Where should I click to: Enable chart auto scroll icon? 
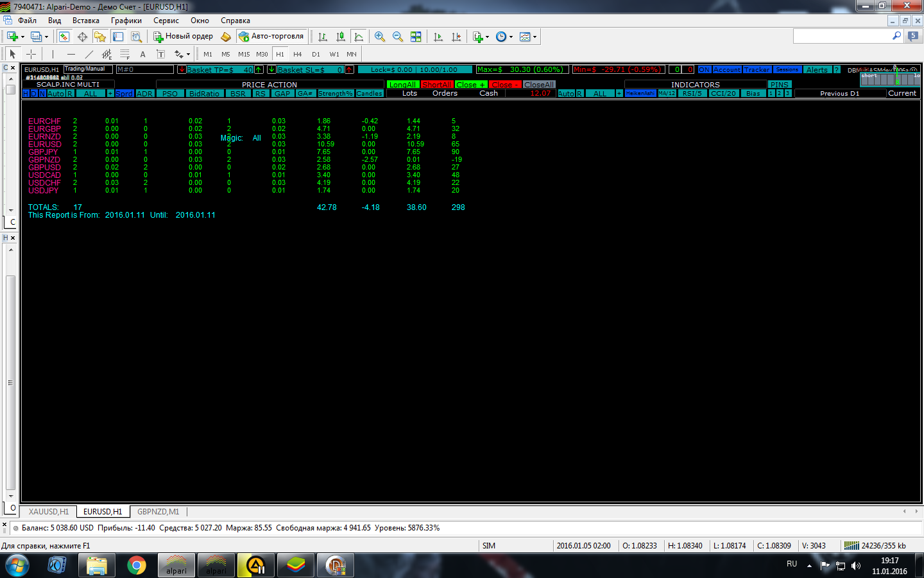click(x=438, y=37)
